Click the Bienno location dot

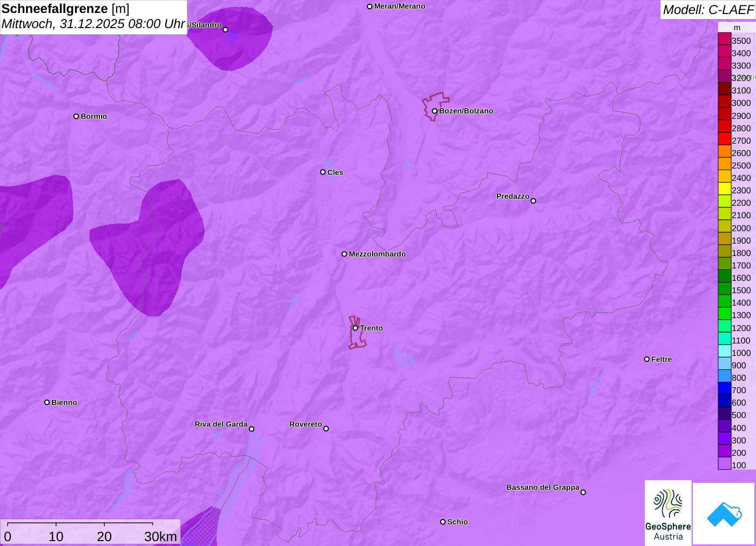pyautogui.click(x=47, y=402)
